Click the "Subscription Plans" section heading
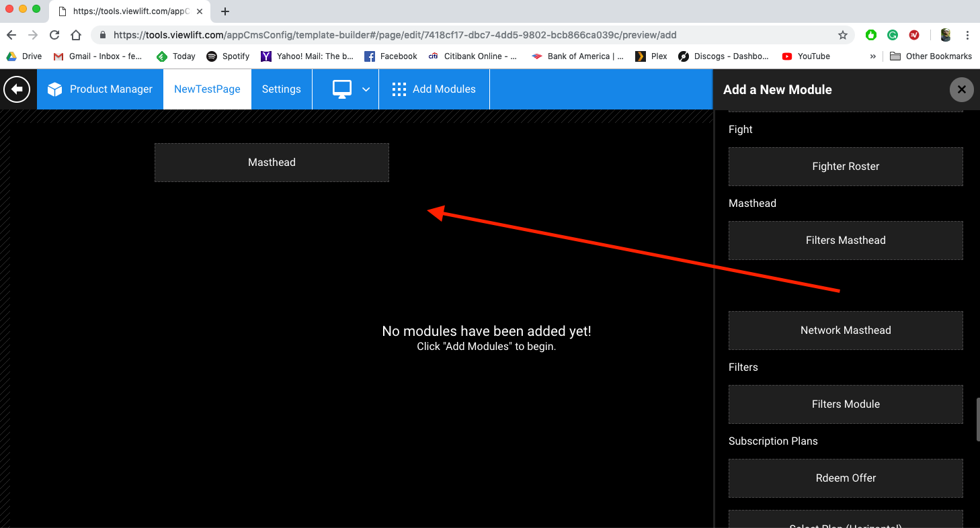The width and height of the screenshot is (980, 528). [x=773, y=441]
